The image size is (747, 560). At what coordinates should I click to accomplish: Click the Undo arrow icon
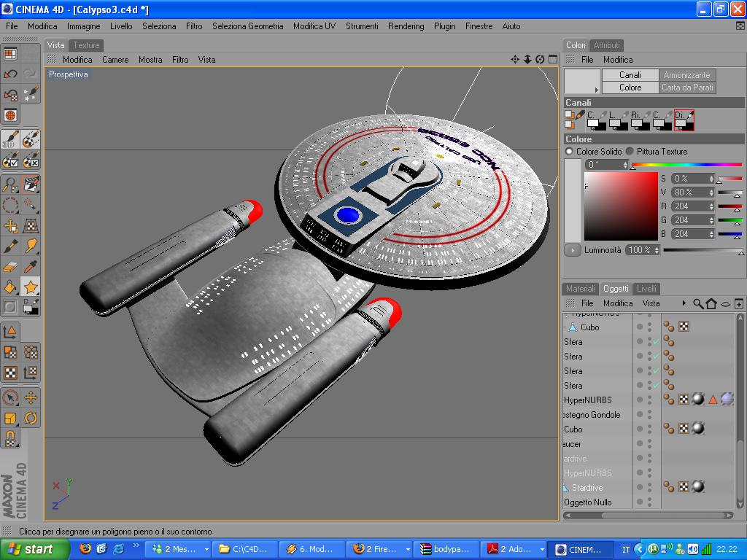point(10,74)
